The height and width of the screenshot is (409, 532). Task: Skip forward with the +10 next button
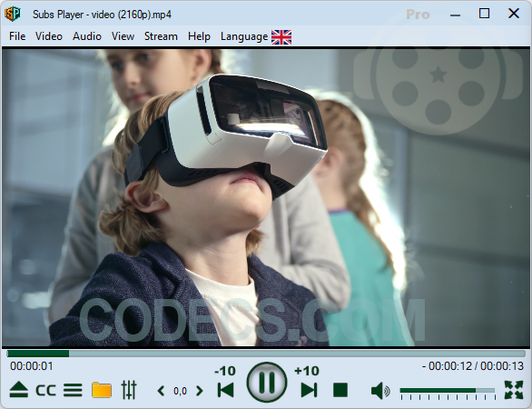point(309,390)
